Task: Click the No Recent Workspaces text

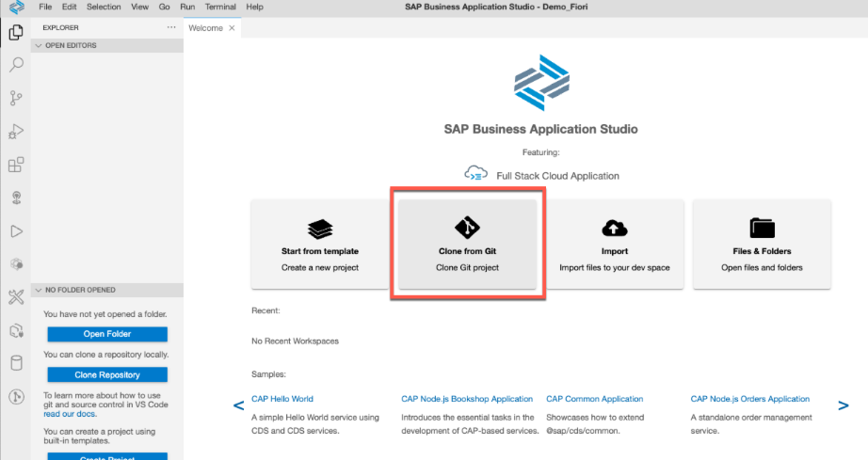Action: 295,341
